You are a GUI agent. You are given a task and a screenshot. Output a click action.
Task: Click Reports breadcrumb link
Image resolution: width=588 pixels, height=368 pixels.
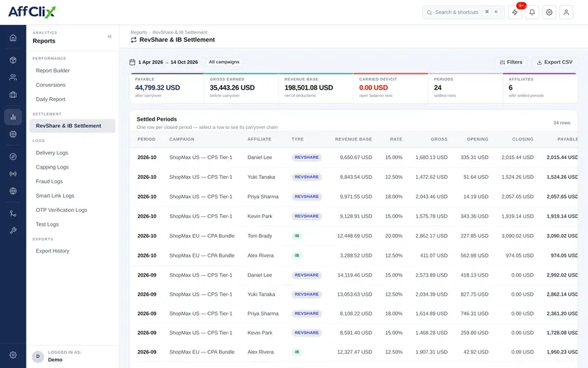point(139,32)
